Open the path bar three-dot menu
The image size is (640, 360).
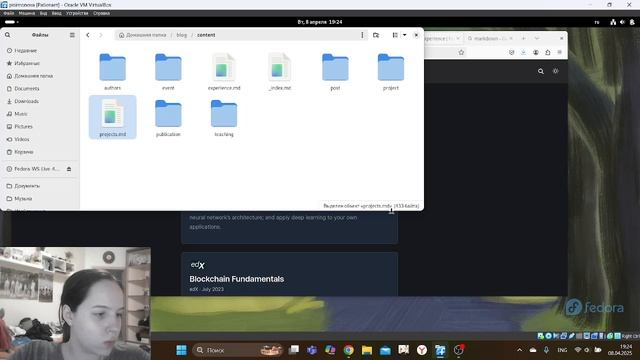[x=362, y=35]
